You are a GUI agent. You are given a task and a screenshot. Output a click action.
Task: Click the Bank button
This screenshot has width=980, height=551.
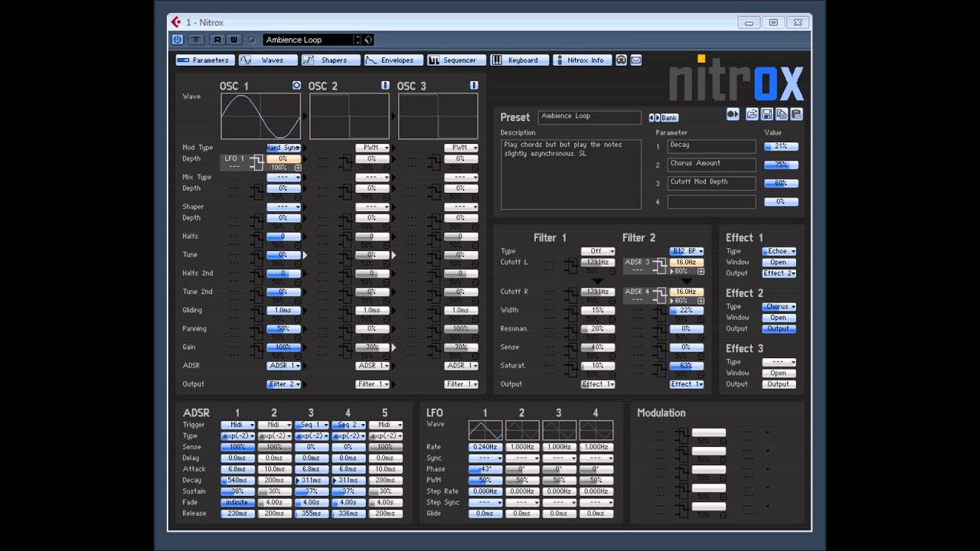(669, 118)
